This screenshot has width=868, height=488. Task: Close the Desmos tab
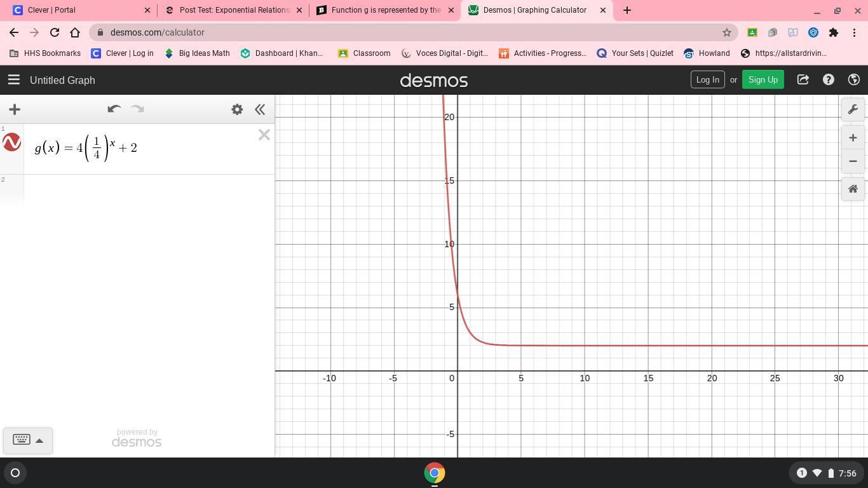pos(603,10)
